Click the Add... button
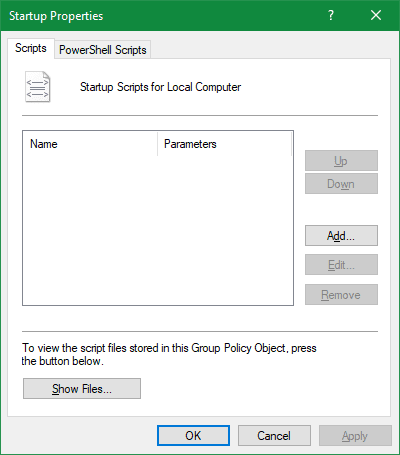 click(341, 236)
